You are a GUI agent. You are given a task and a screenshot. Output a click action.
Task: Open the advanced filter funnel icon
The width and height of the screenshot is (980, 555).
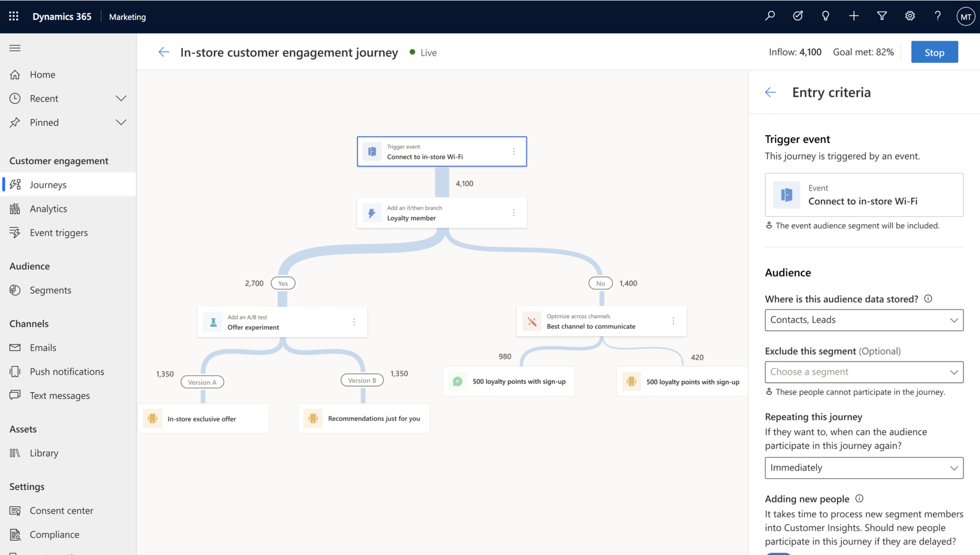[882, 16]
